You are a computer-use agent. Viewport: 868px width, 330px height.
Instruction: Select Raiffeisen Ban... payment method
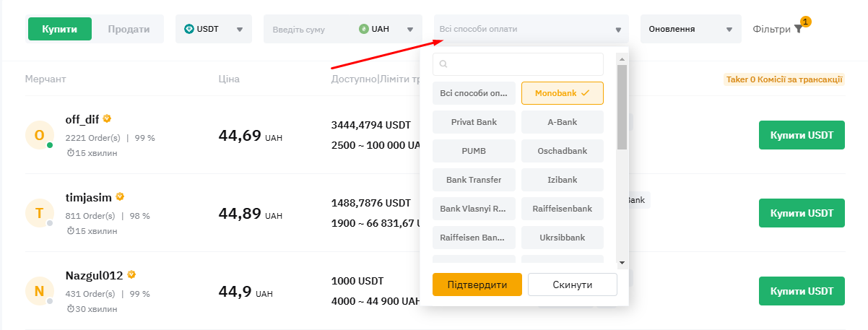point(474,237)
